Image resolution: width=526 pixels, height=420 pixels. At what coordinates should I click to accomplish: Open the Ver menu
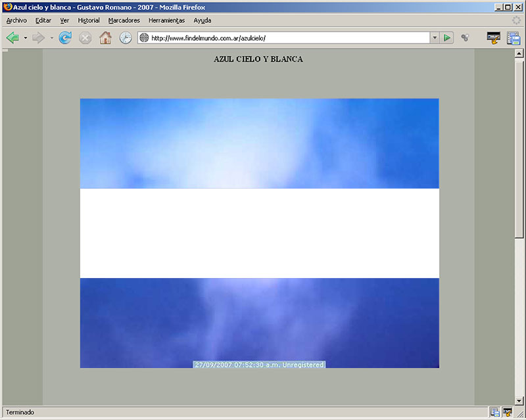tap(64, 20)
